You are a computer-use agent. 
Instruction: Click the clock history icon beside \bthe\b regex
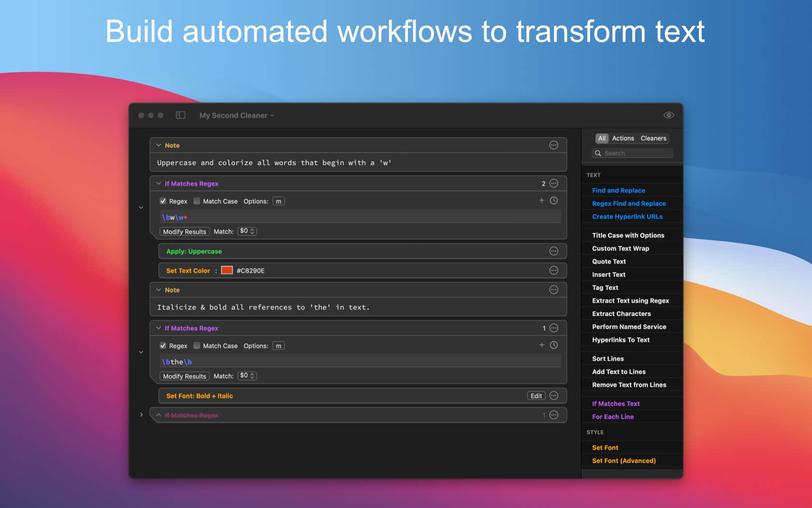tap(554, 345)
